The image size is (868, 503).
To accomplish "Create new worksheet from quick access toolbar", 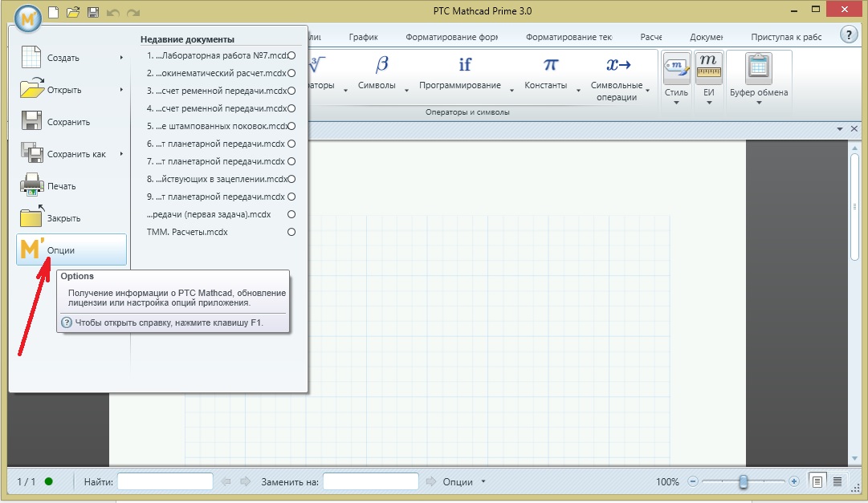I will [x=54, y=11].
